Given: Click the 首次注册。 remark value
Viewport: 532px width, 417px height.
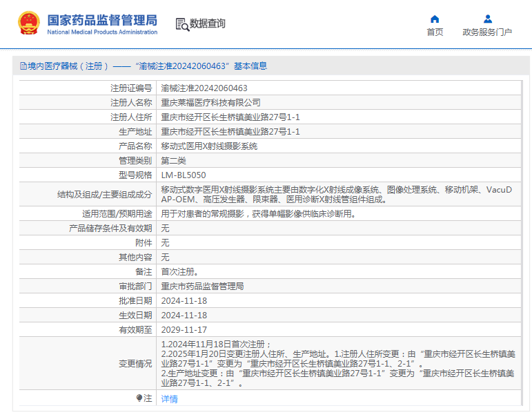Looking at the screenshot, I should 180,272.
